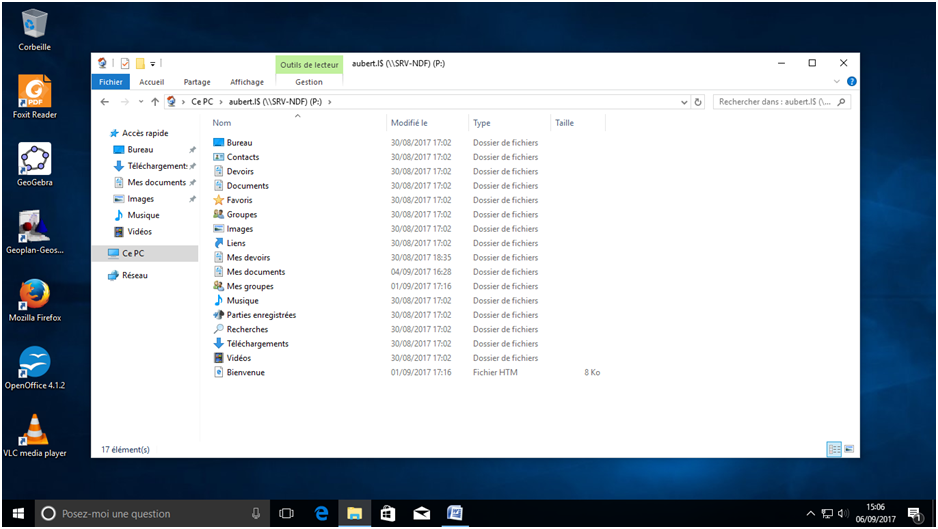Go up one folder level with Up arrow
938x529 pixels.
155,102
